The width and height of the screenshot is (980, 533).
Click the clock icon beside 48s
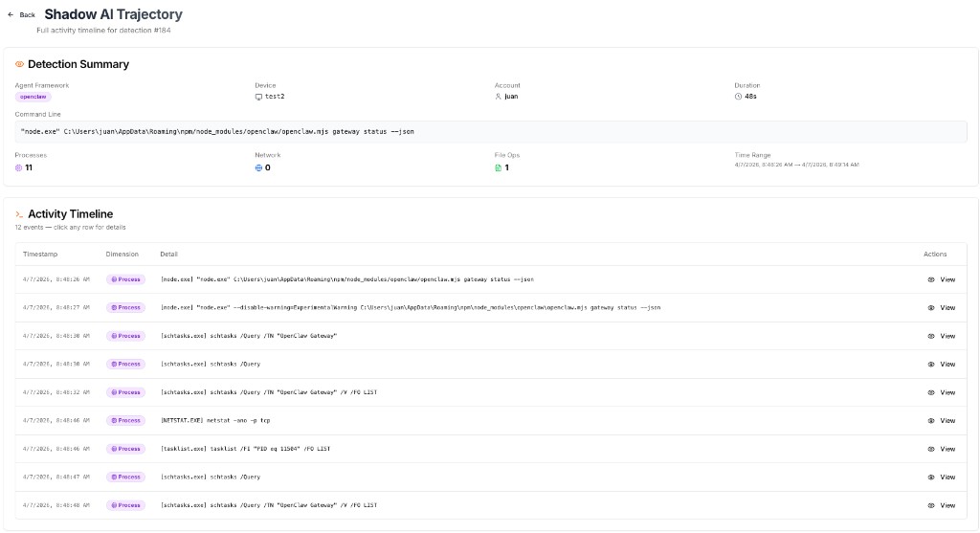[x=739, y=97]
